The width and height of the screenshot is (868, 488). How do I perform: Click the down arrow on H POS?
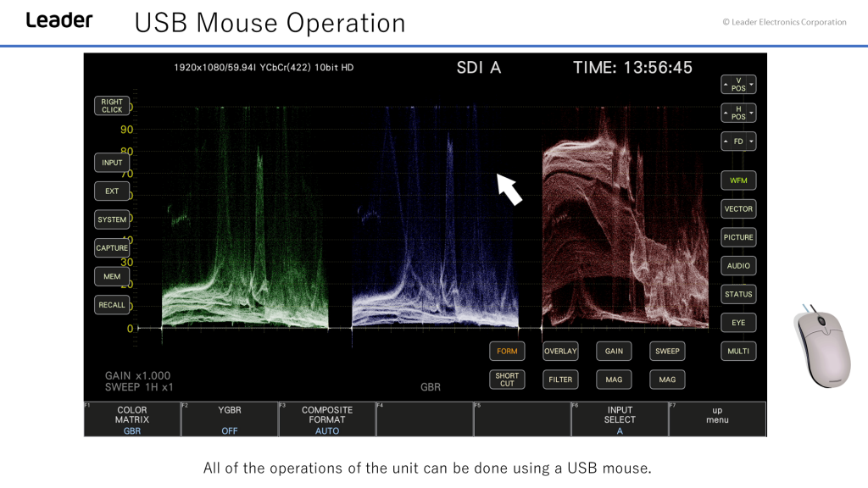click(x=751, y=114)
